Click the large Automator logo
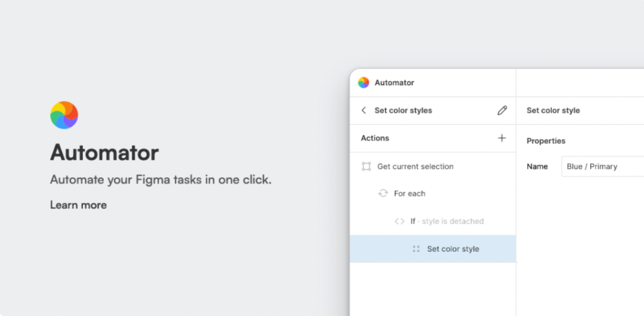This screenshot has height=316, width=644. click(x=64, y=115)
